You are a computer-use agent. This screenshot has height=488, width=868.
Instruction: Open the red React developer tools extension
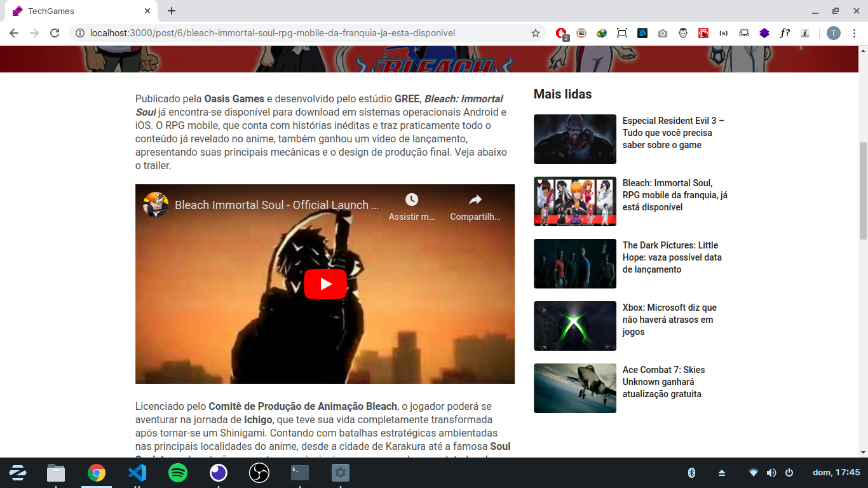pos(703,33)
